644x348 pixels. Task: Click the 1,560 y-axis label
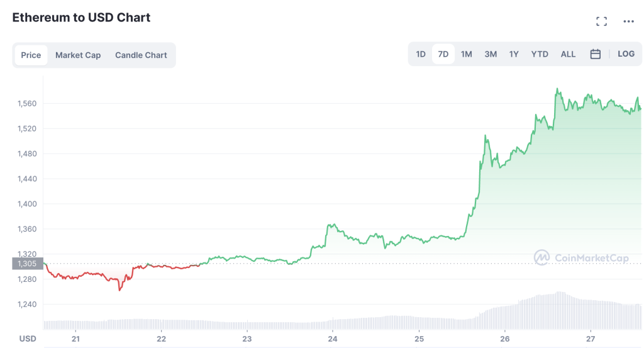[x=27, y=104]
